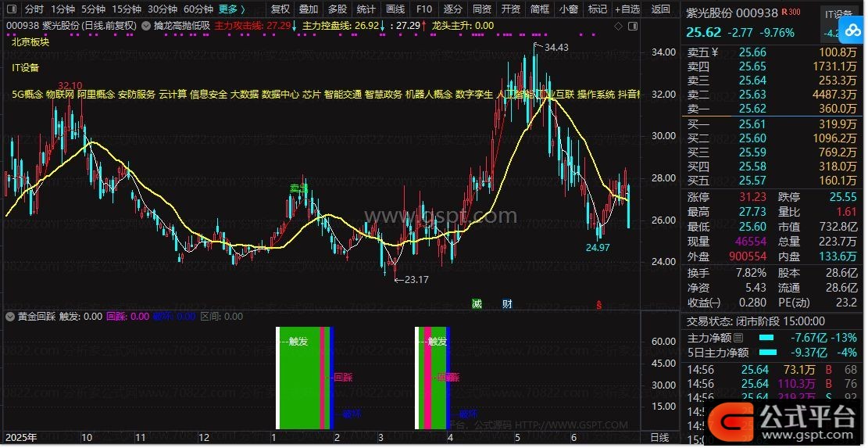This screenshot has height=448, width=868.
Task: Switch to 分时 intraday chart
Action: (34, 9)
